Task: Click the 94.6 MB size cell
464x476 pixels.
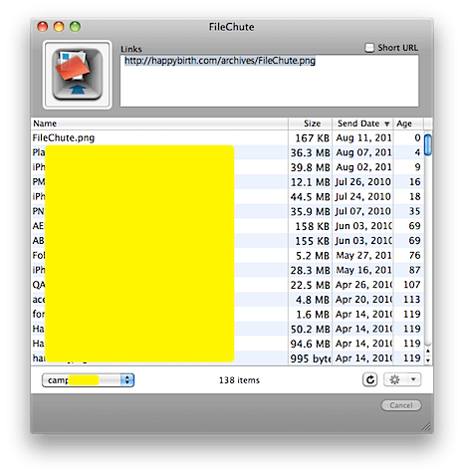Action: (x=311, y=344)
